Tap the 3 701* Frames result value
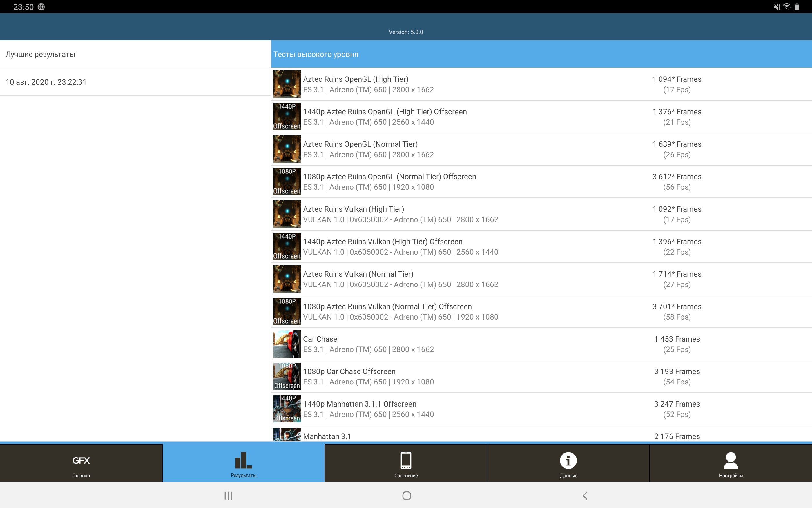This screenshot has width=812, height=508. (677, 306)
